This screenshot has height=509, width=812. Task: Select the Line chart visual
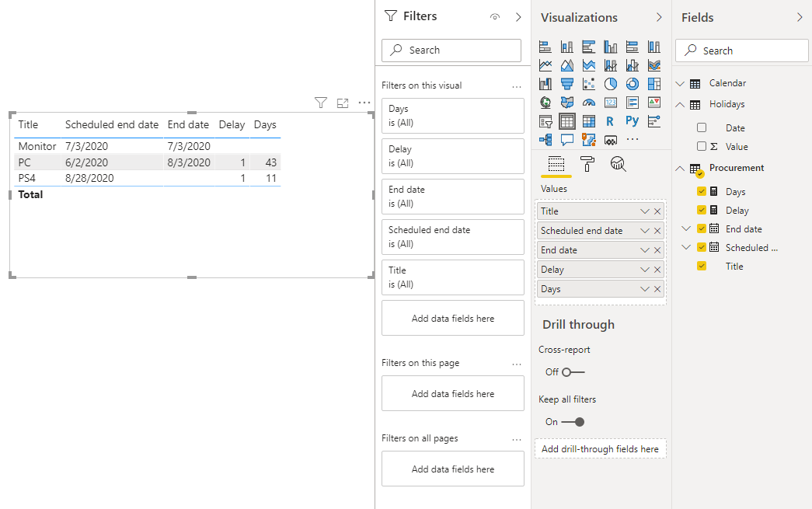[x=545, y=65]
